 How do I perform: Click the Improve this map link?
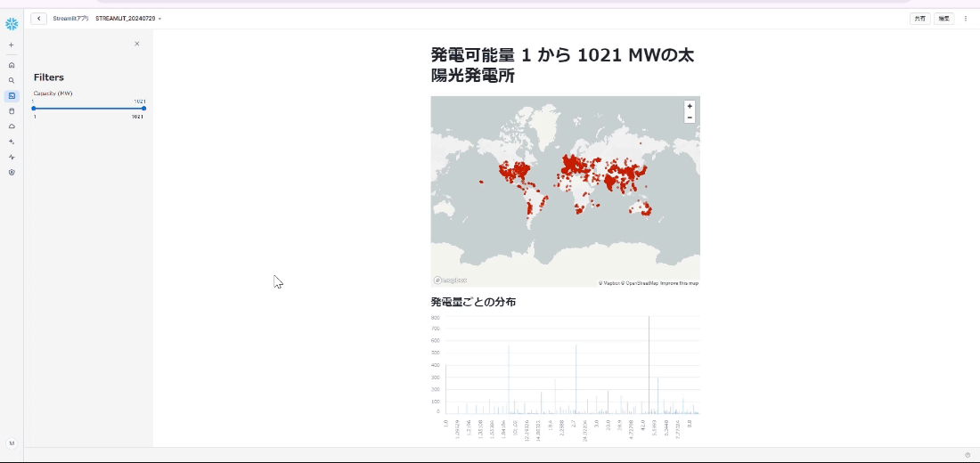point(679,283)
